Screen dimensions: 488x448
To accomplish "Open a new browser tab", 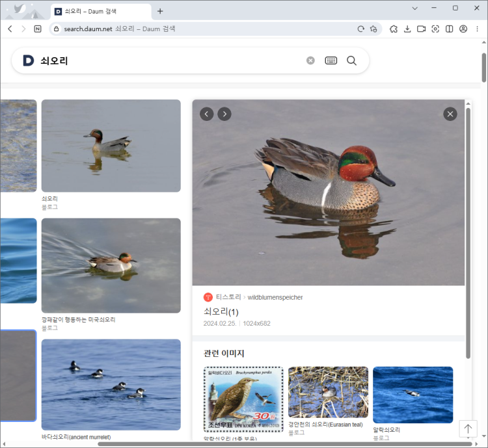I will point(160,11).
